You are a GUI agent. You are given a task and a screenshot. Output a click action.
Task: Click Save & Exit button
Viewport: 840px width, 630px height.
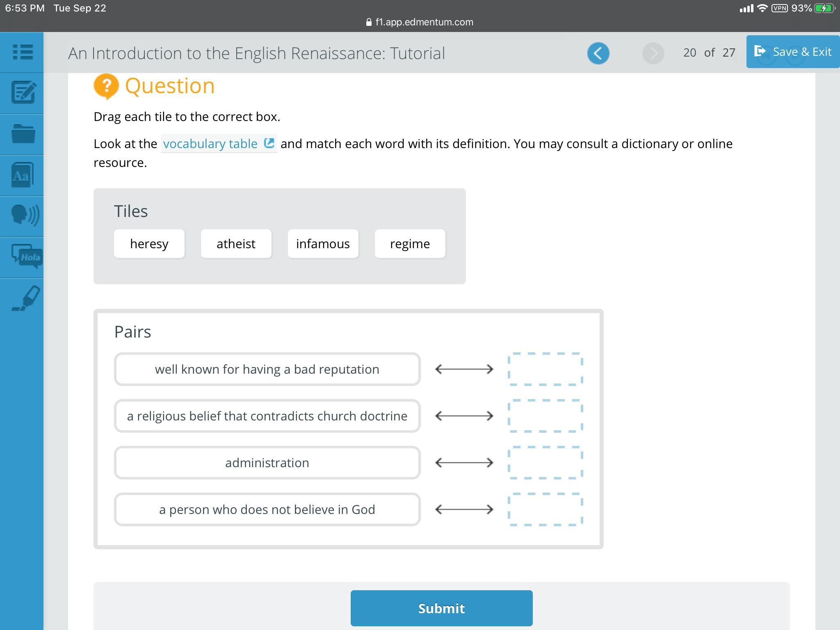pyautogui.click(x=792, y=52)
